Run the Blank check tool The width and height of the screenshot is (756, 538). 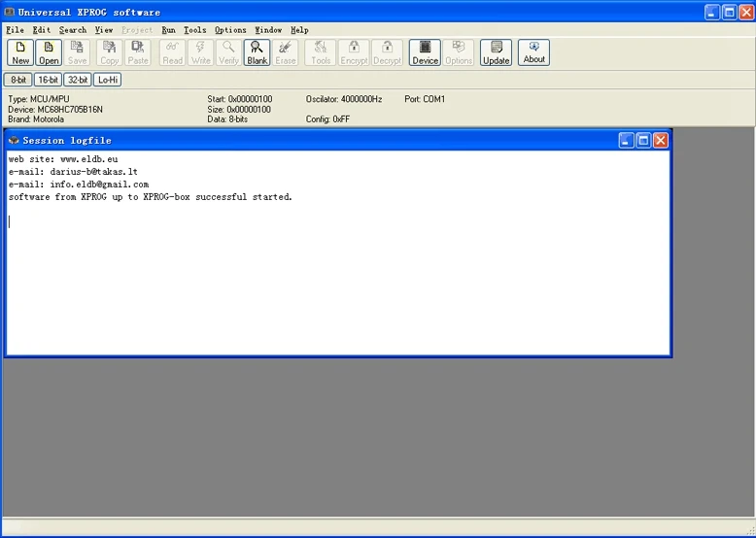coord(257,52)
